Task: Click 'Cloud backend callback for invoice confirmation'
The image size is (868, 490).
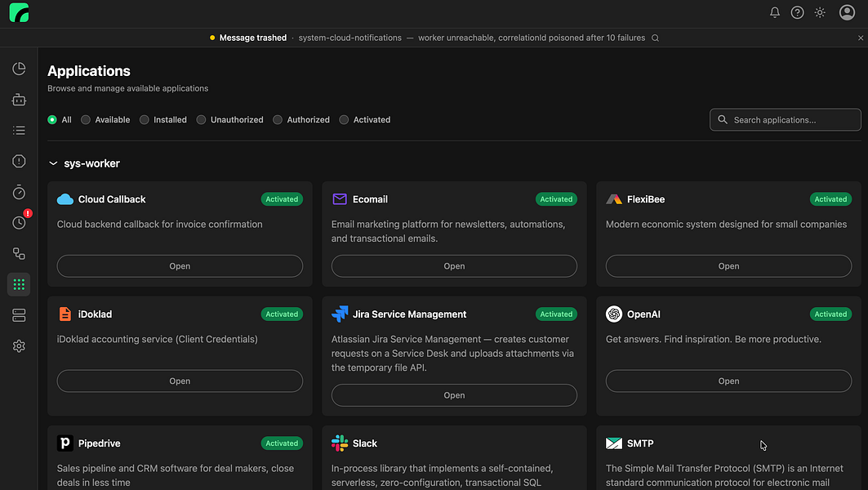Action: 159,225
